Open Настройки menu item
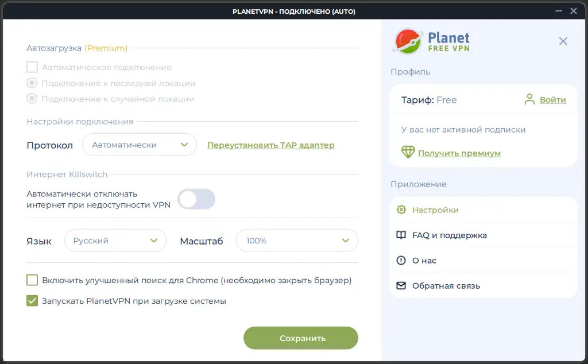Image resolution: width=588 pixels, height=364 pixels. [x=483, y=210]
